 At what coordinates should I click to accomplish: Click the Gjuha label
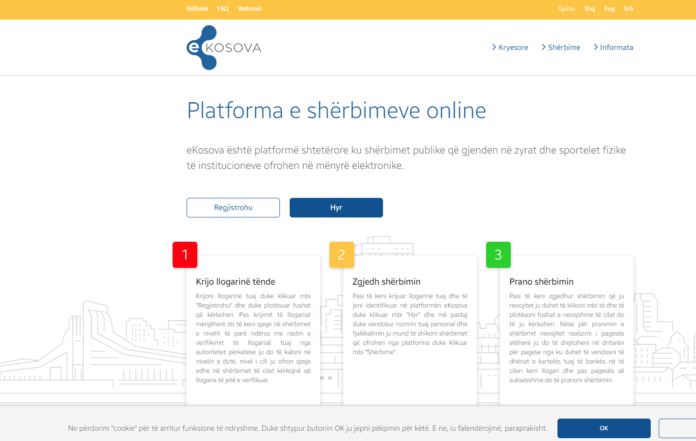566,8
